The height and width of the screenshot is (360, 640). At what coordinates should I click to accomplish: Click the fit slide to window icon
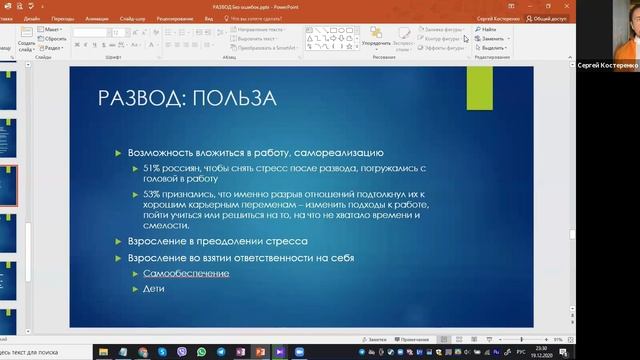click(571, 340)
